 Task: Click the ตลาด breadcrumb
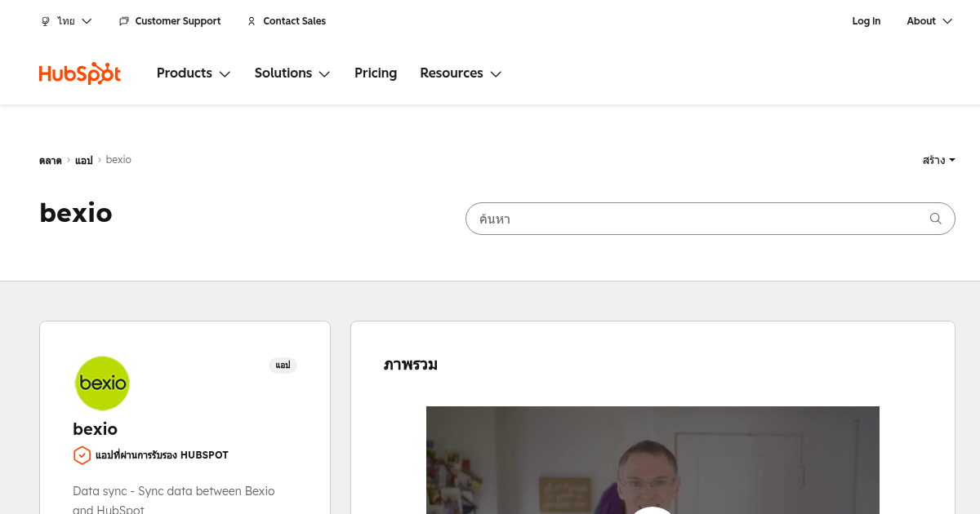50,160
